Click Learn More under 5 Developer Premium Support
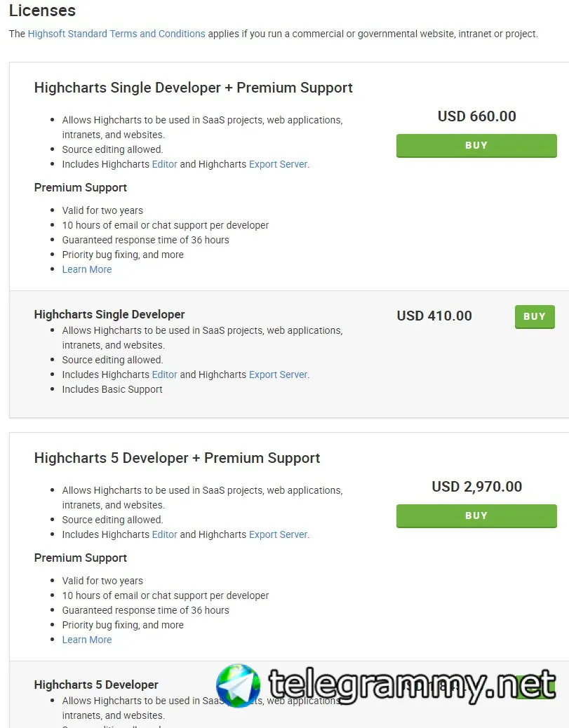This screenshot has width=569, height=728. (87, 640)
